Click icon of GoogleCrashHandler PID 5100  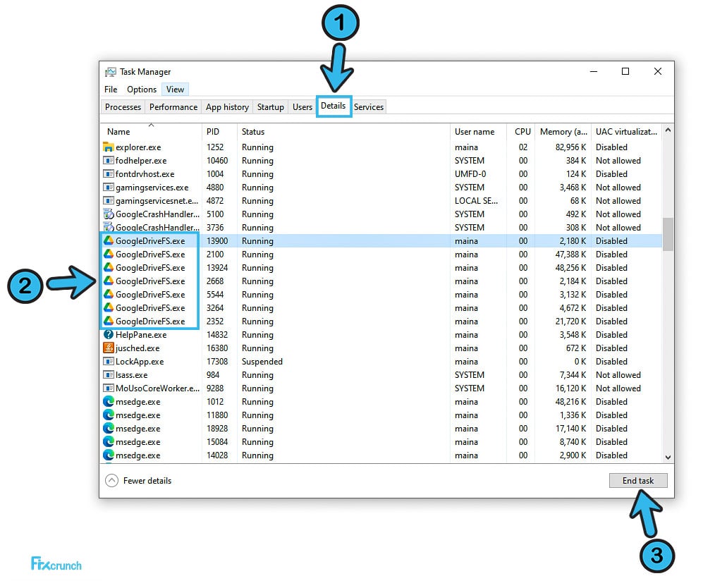point(109,214)
